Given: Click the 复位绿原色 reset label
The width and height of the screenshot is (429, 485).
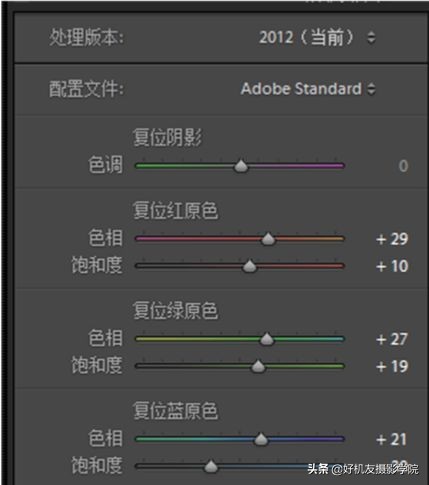Looking at the screenshot, I should (x=175, y=311).
